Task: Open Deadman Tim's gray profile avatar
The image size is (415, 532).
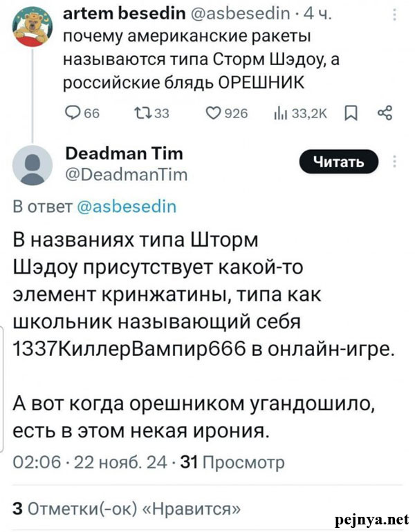Action: click(x=31, y=167)
